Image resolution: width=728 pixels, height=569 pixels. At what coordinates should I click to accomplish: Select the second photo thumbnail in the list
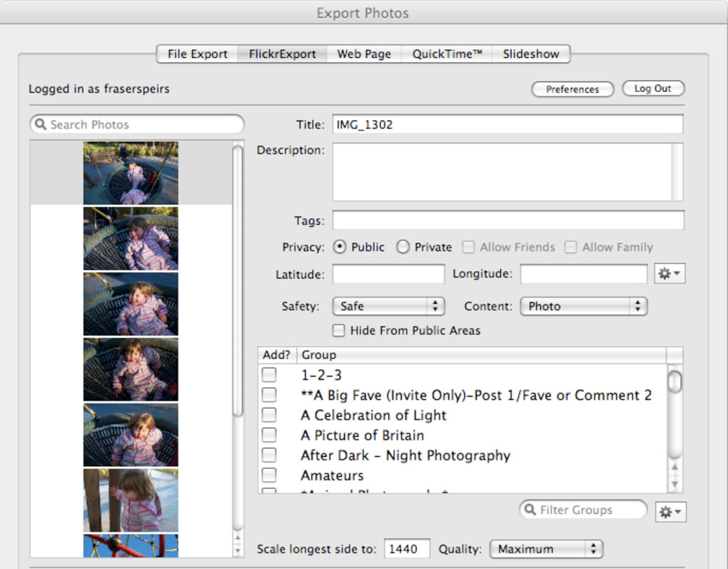click(131, 238)
